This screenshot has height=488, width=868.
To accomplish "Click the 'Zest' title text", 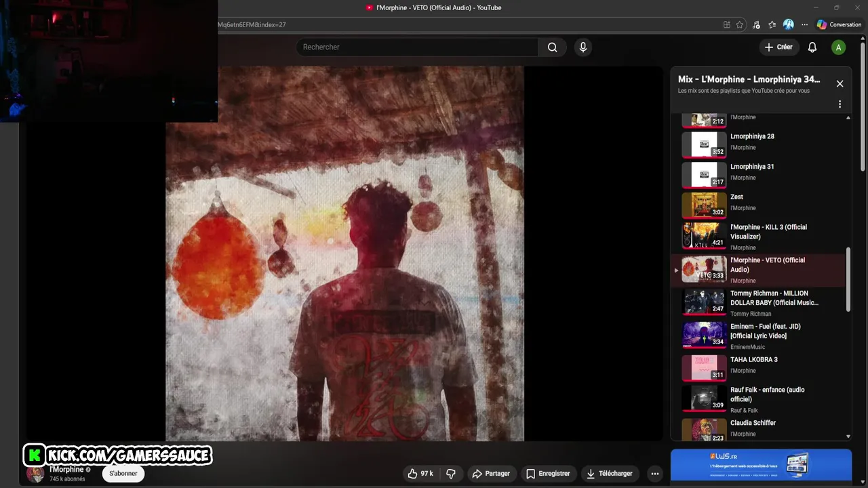I will tap(736, 197).
